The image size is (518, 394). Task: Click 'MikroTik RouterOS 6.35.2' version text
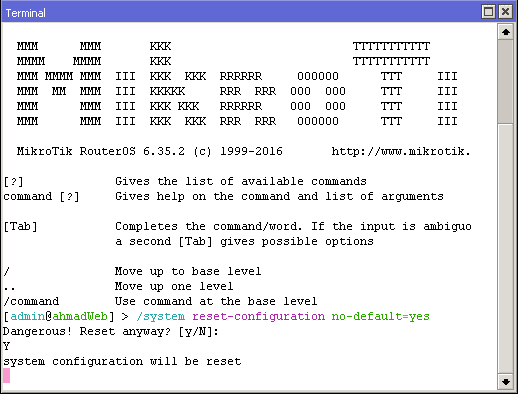[x=101, y=152]
